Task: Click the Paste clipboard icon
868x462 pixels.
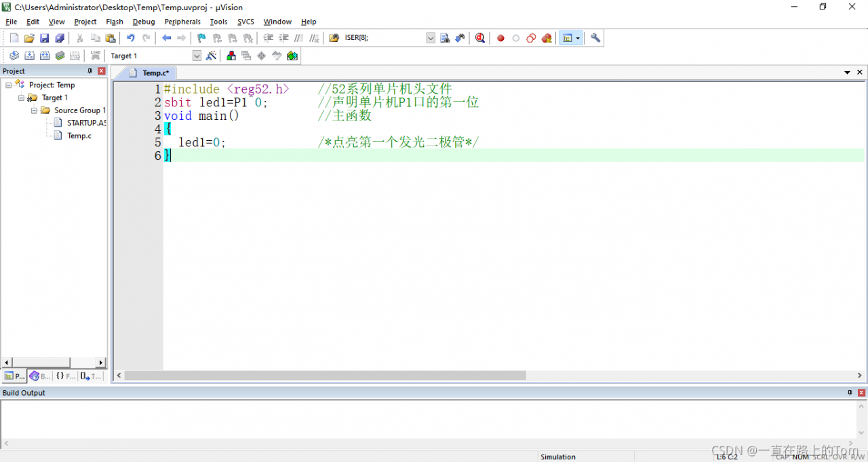Action: point(111,39)
